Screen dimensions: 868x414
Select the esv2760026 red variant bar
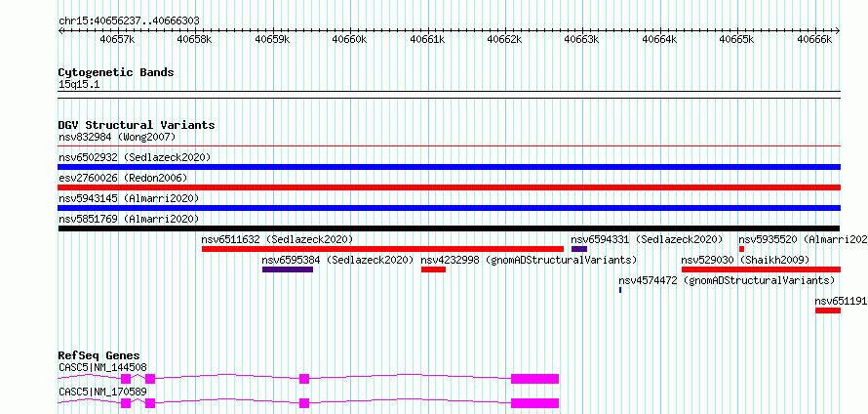pos(449,187)
